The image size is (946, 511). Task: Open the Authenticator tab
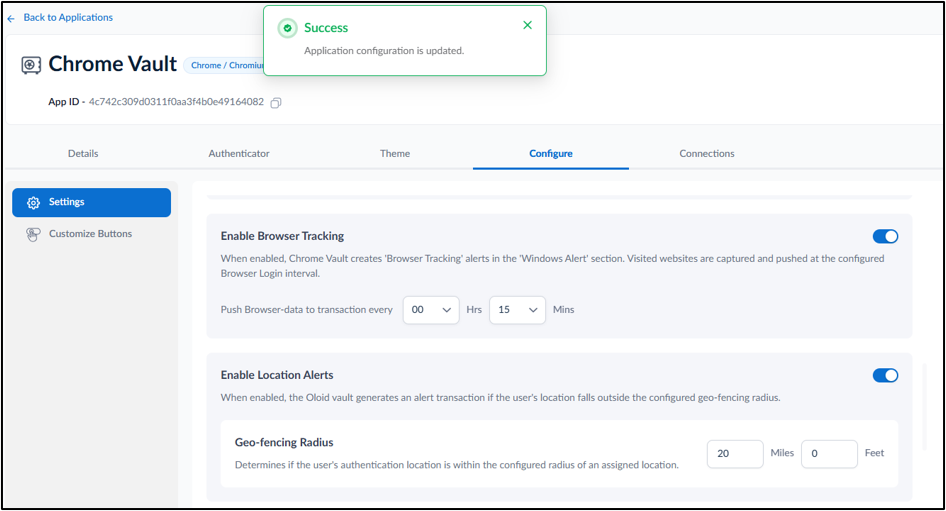239,153
